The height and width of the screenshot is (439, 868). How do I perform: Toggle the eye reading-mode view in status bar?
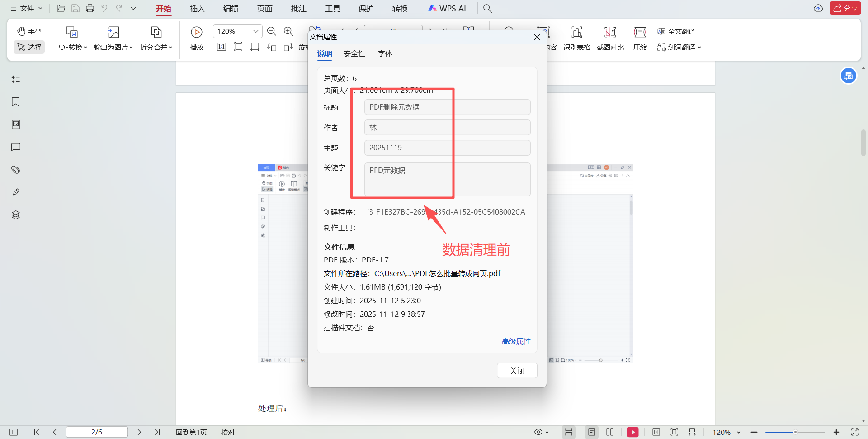pos(539,432)
